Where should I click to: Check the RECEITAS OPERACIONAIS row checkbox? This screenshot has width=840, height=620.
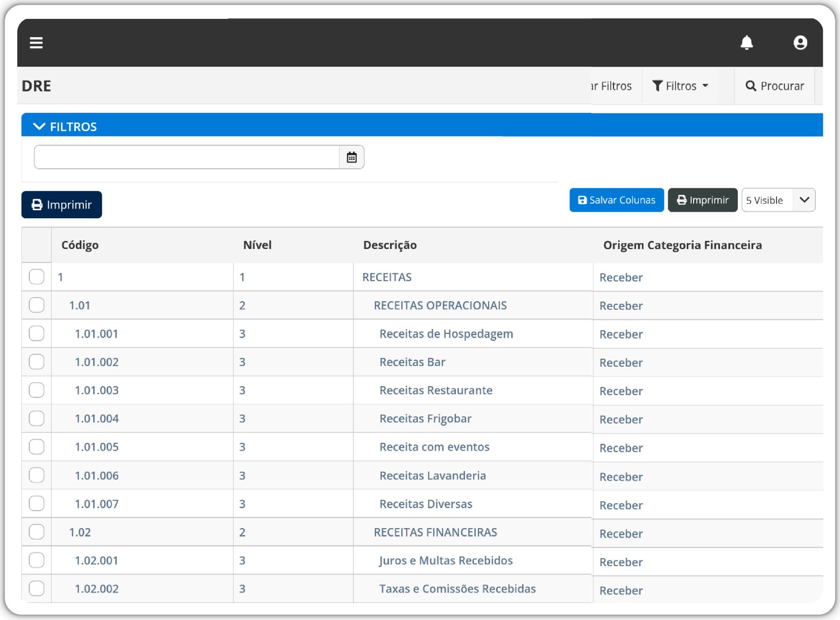pos(37,305)
